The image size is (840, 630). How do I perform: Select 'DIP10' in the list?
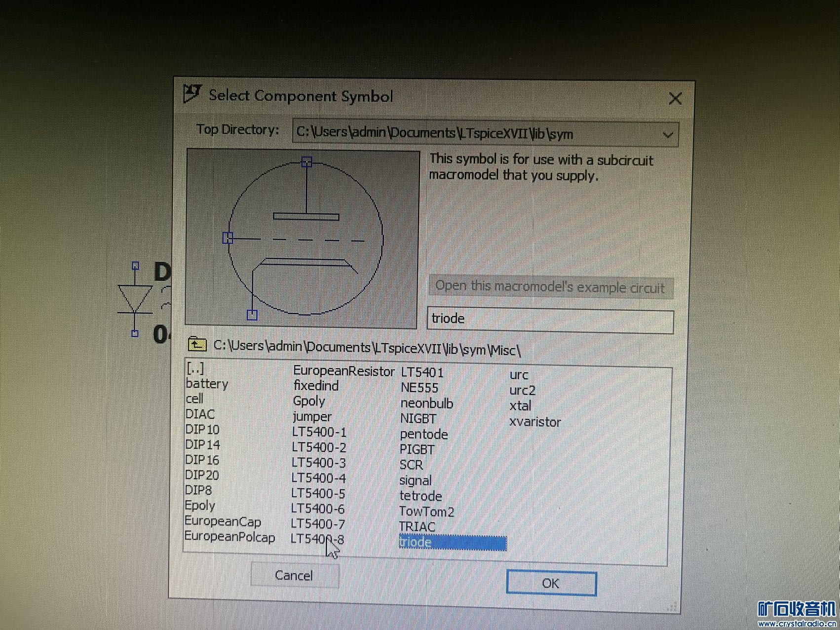pyautogui.click(x=202, y=429)
